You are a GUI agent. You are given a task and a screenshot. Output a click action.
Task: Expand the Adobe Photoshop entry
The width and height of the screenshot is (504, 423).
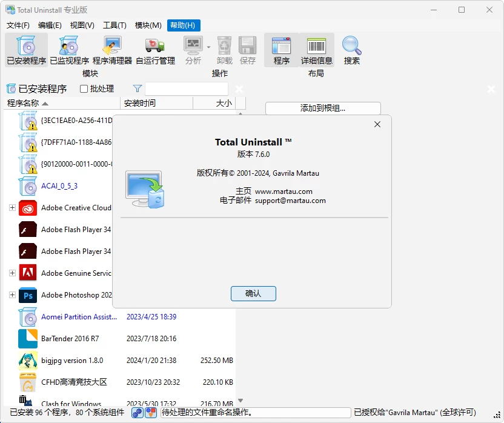12,295
